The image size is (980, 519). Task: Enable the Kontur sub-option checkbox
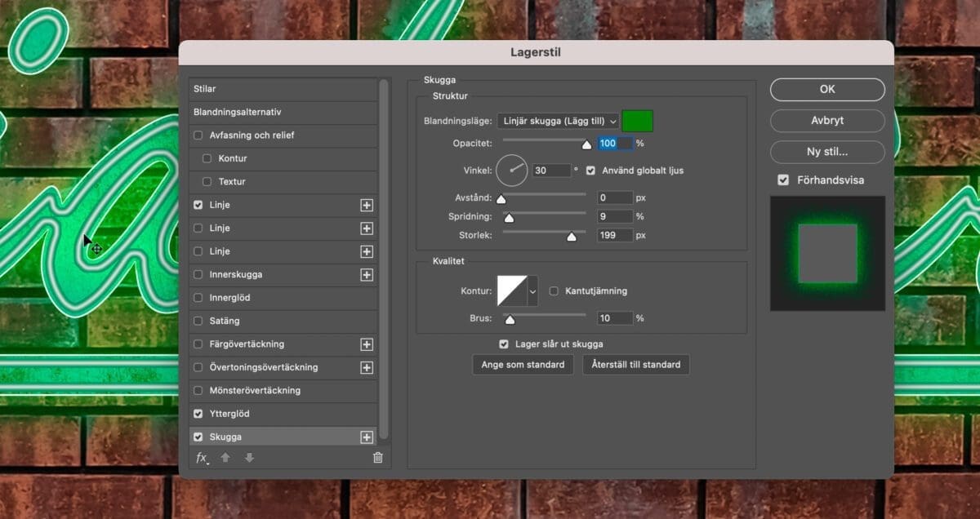pos(207,158)
